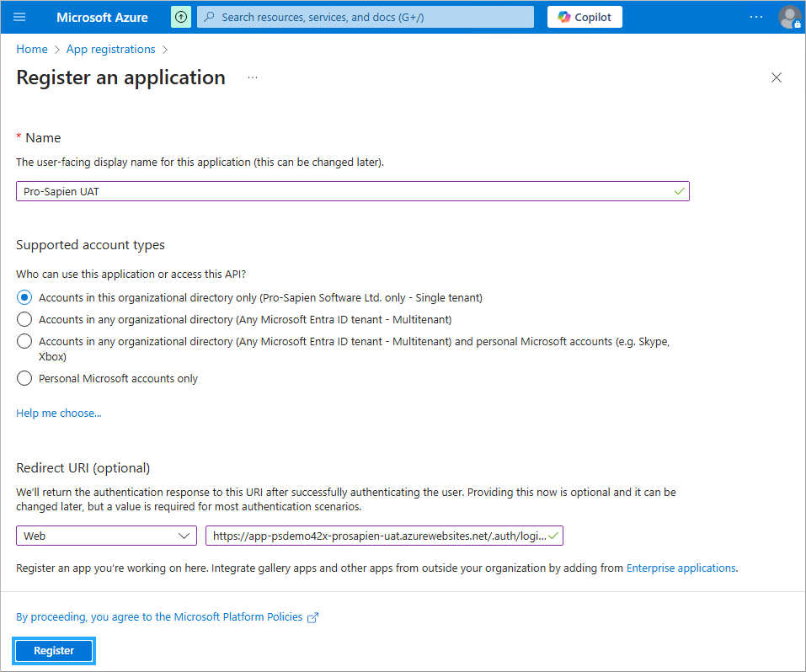806x672 pixels.
Task: Choose multitenant and personal Microsoft accounts option
Action: point(24,341)
